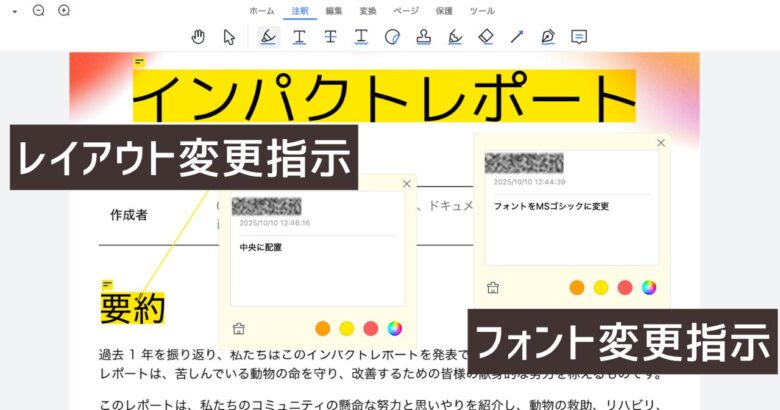Screen dimensions: 780x410
Task: Choose the underline text tool
Action: tap(299, 37)
